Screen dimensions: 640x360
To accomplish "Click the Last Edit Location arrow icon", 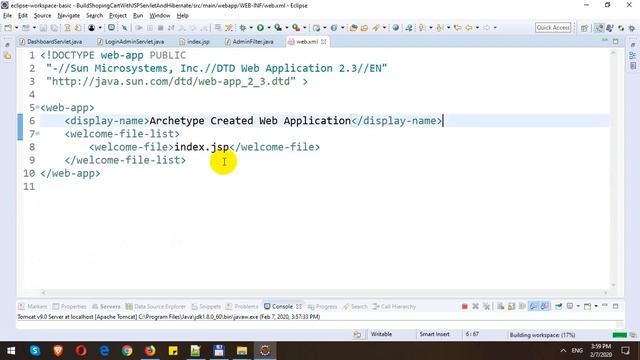I will [458, 28].
